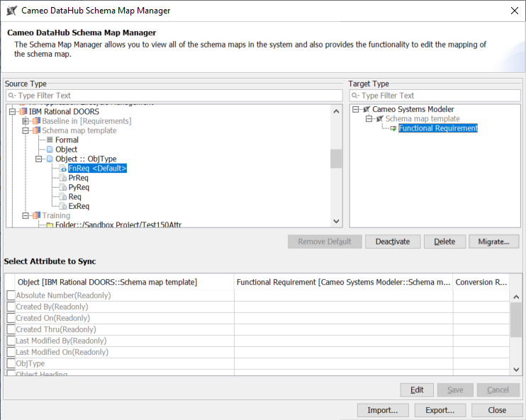Collapse the target Schema map template node
The height and width of the screenshot is (420, 526).
369,119
